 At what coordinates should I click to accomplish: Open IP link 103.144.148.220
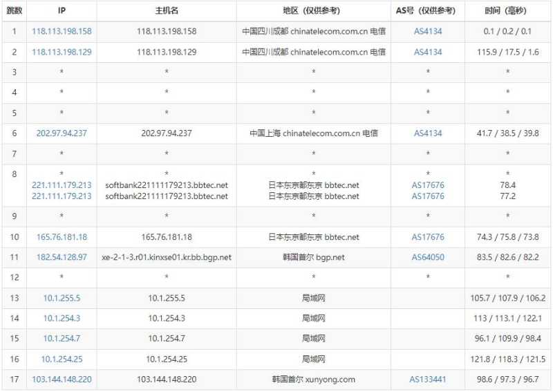pos(62,380)
